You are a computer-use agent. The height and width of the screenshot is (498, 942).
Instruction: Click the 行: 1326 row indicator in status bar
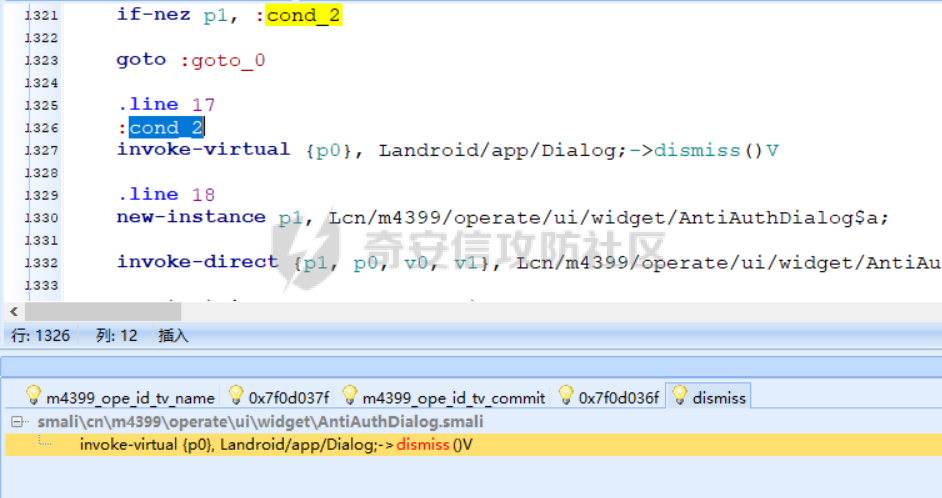point(40,336)
